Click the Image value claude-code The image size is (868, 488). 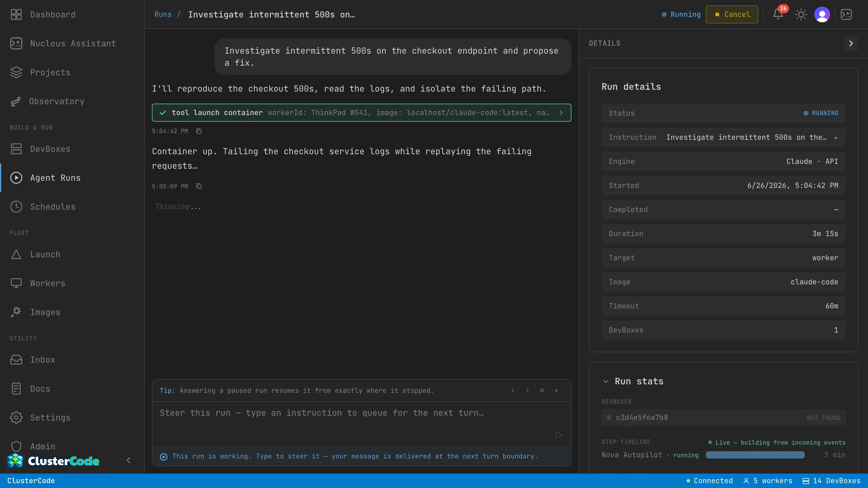point(814,282)
